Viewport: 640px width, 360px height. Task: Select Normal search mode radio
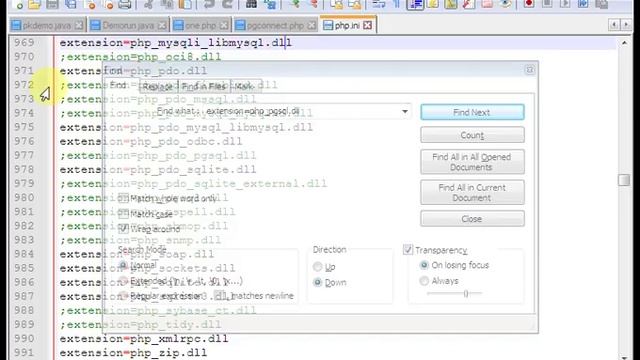[x=123, y=265]
